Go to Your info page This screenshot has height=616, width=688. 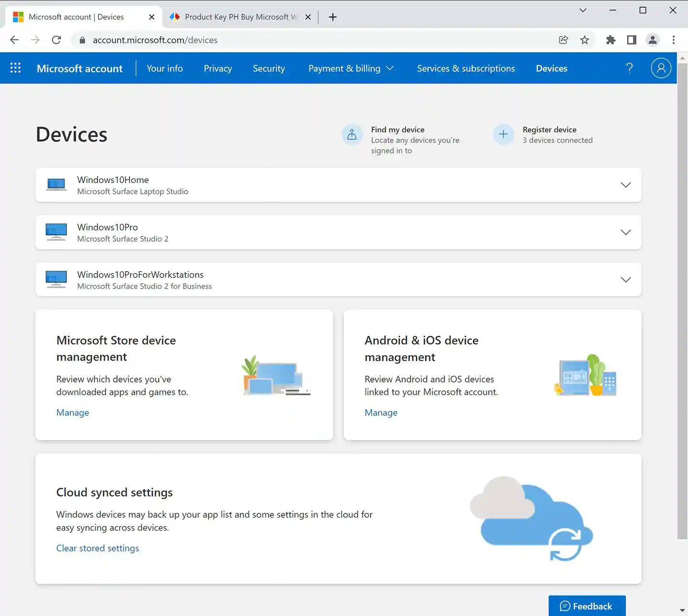click(165, 68)
